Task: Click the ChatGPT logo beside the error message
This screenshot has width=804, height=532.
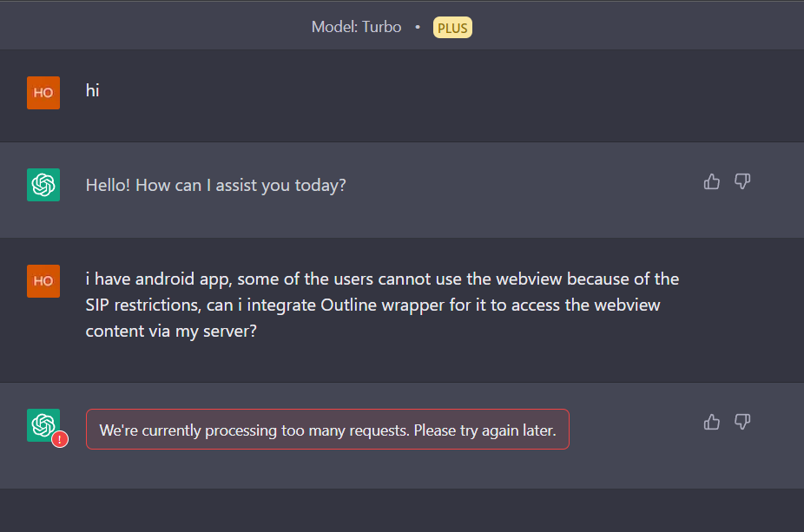Action: tap(43, 425)
